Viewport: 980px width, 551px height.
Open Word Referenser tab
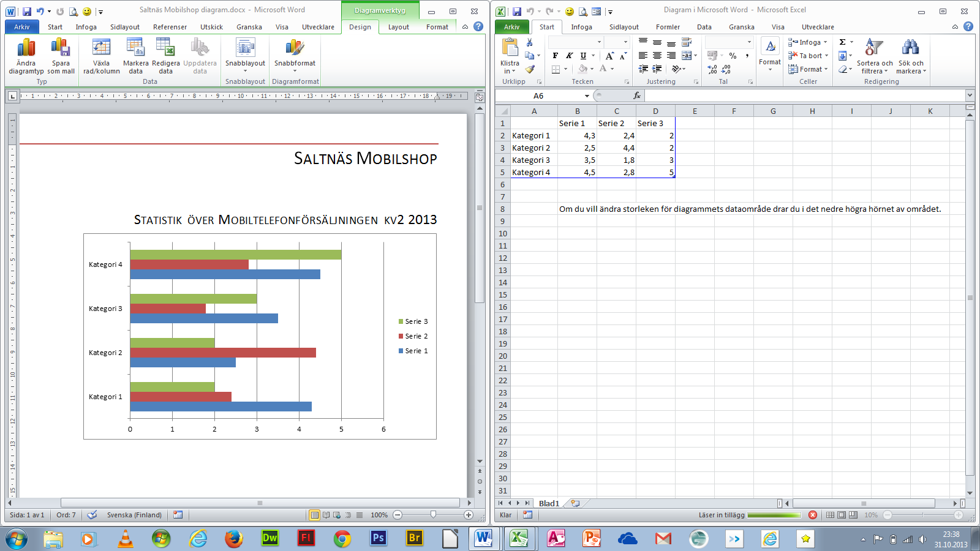point(170,27)
